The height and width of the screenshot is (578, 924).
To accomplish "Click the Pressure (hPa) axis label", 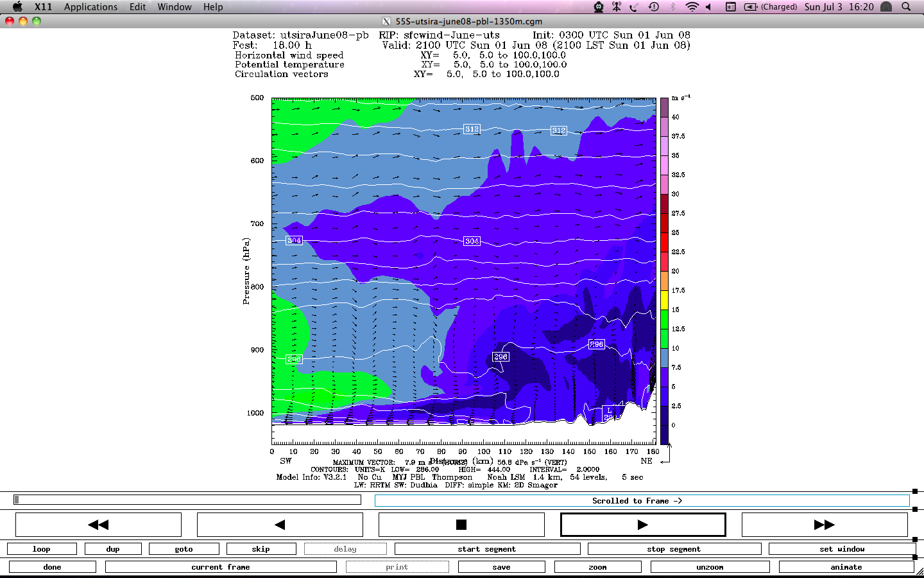I will coord(246,271).
